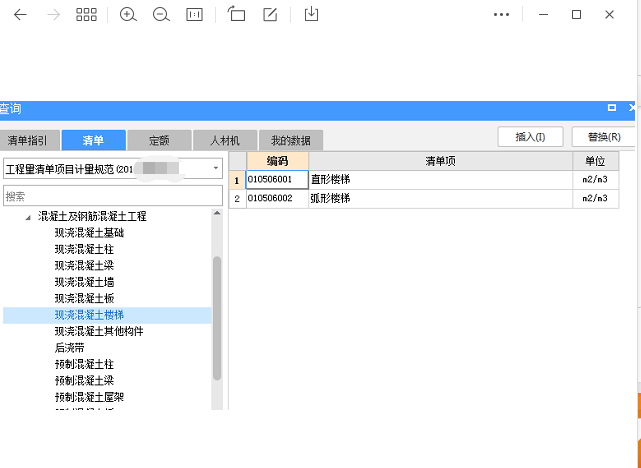Select 现浇混凝土其他构件 in the tree

[x=99, y=331]
